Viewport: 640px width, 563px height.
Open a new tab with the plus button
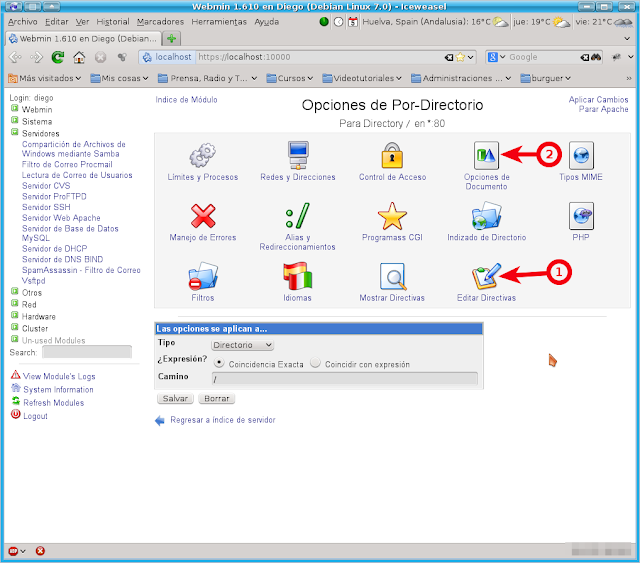171,39
